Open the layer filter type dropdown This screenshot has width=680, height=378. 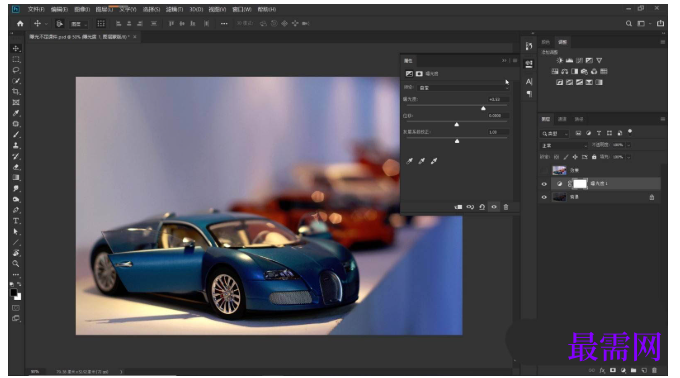[x=554, y=134]
